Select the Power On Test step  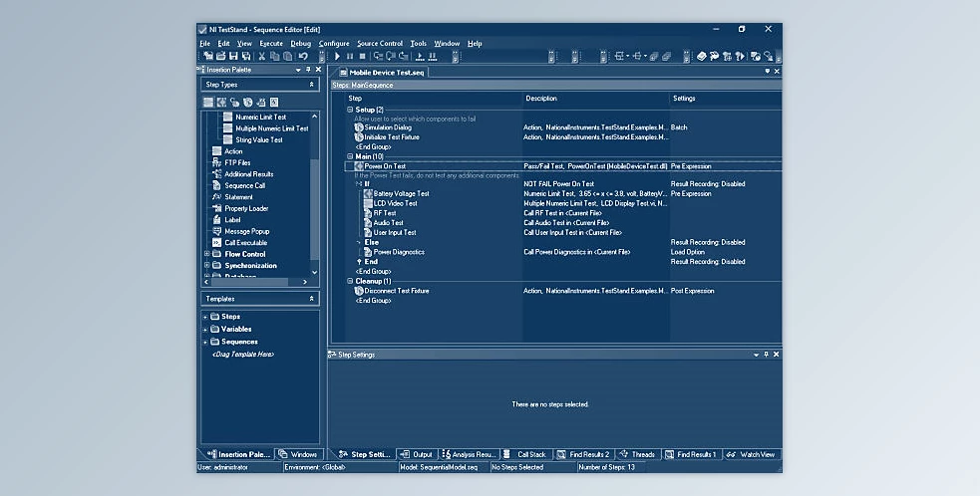click(384, 166)
